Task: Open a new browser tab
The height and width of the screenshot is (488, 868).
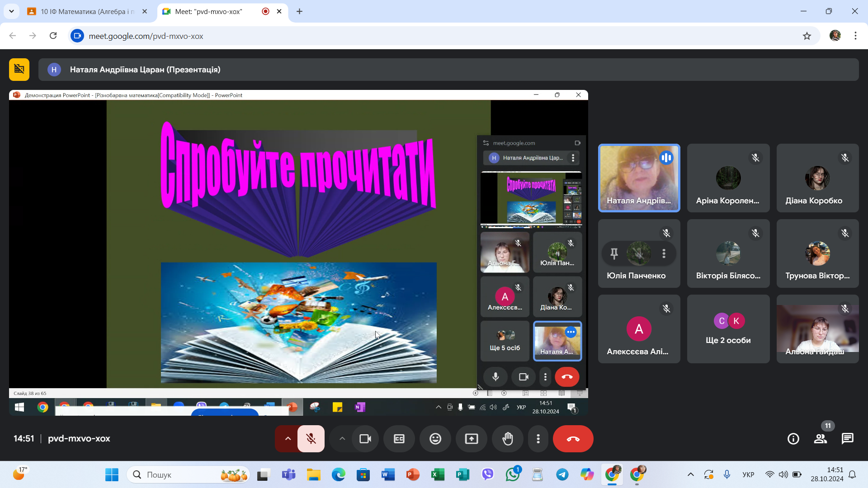Action: point(299,11)
